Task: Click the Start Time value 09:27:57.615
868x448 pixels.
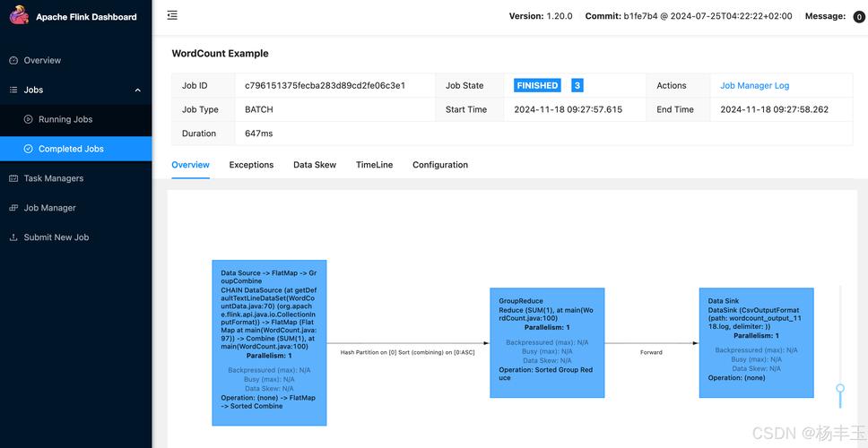Action: [568, 109]
